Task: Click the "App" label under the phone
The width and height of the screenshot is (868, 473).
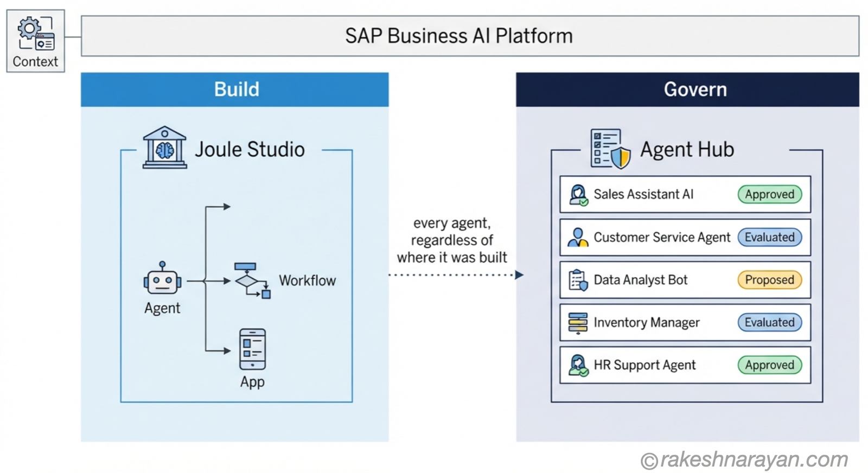Action: (x=252, y=382)
